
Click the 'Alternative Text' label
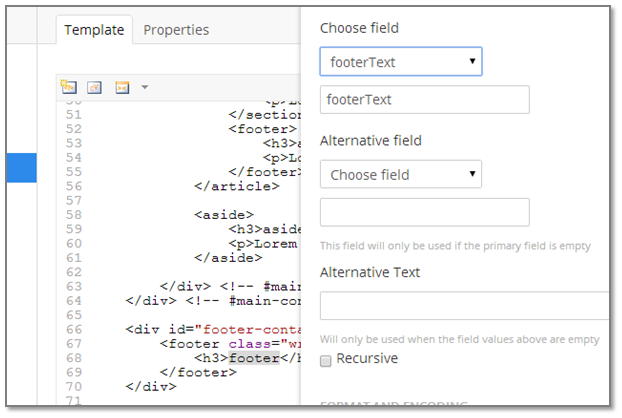[x=370, y=272]
